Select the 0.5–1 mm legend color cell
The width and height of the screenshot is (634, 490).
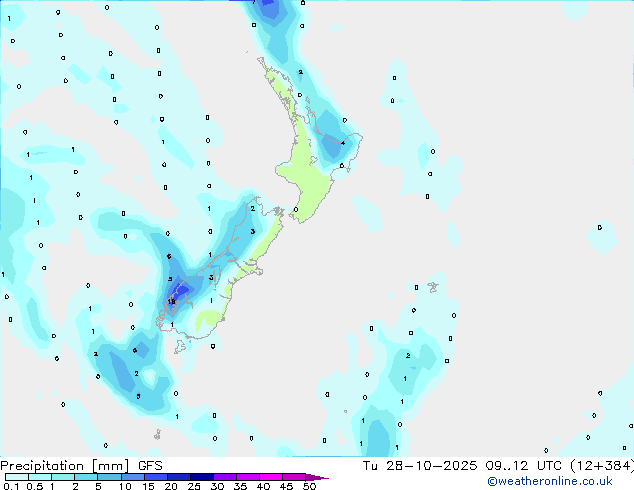click(x=40, y=477)
